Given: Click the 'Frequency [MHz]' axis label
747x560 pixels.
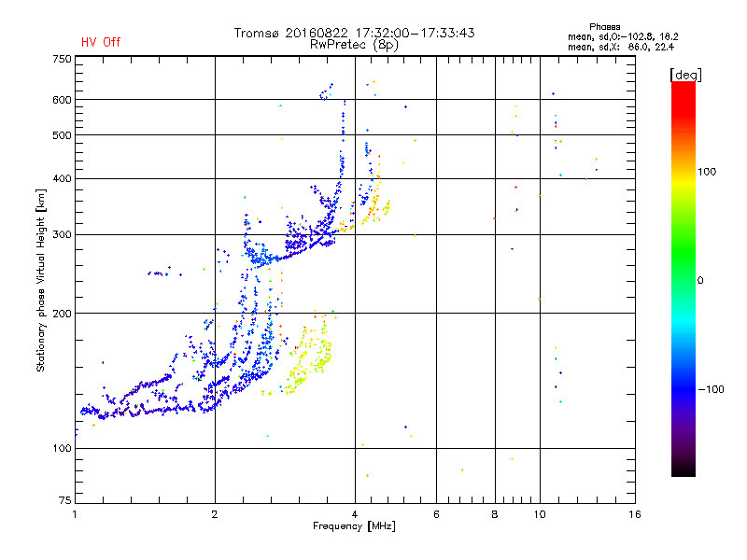Looking at the screenshot, I should pyautogui.click(x=354, y=526).
